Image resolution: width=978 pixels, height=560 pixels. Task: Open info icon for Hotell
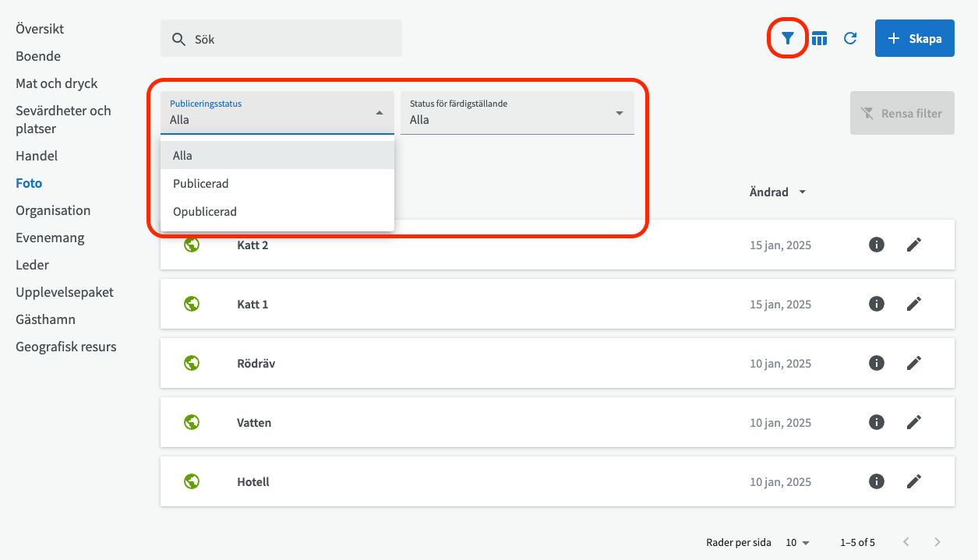[x=877, y=481]
